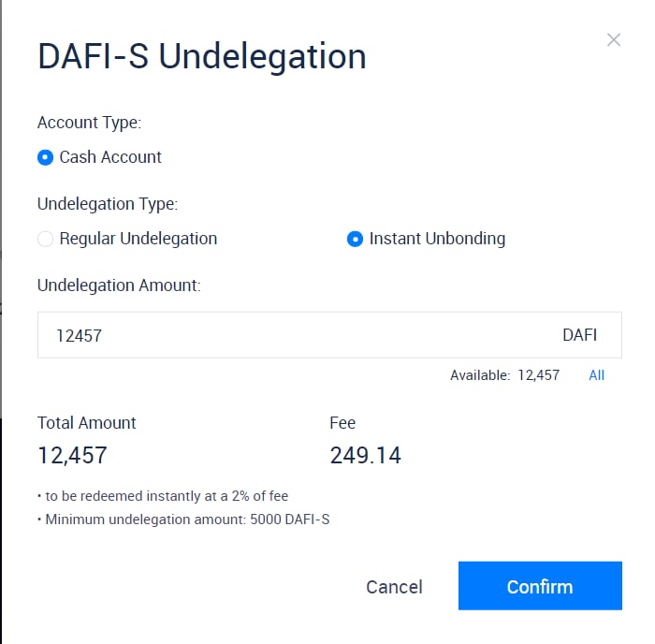
Task: Confirm the undelegation
Action: click(540, 586)
